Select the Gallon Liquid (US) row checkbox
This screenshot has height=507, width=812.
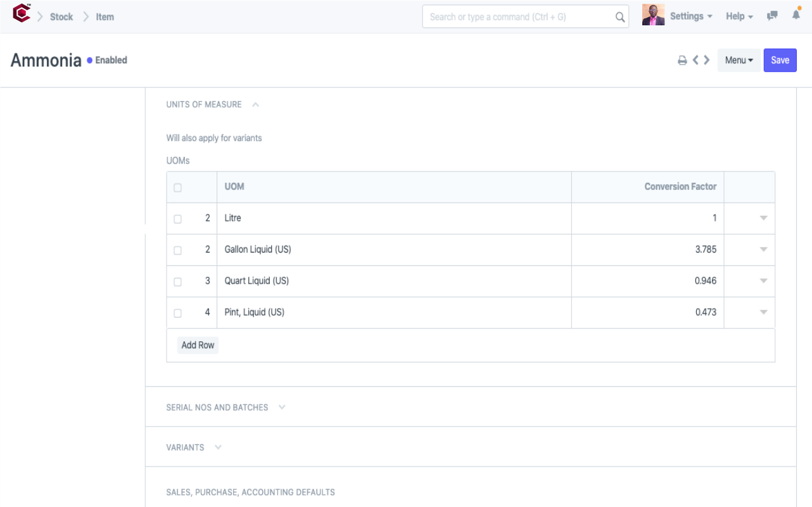tap(177, 251)
